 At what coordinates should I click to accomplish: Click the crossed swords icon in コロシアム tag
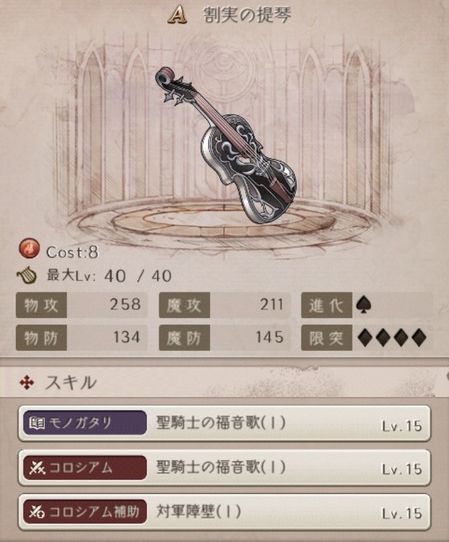[x=37, y=468]
